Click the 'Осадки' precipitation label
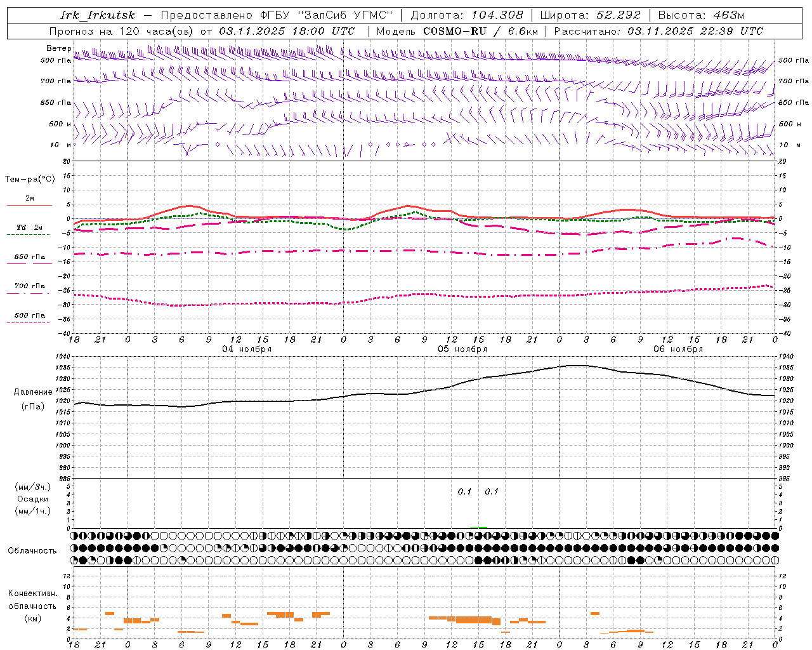The width and height of the screenshot is (812, 650). pyautogui.click(x=33, y=499)
